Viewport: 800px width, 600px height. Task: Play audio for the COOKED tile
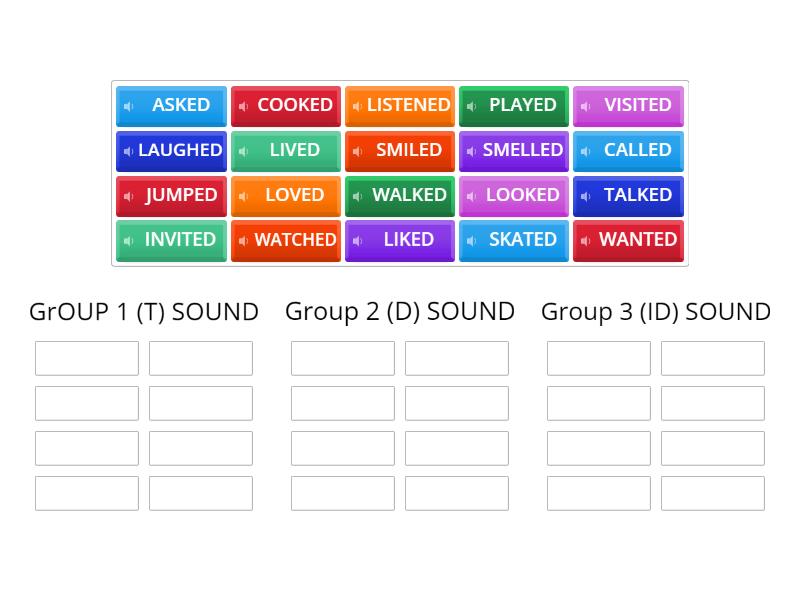243,106
